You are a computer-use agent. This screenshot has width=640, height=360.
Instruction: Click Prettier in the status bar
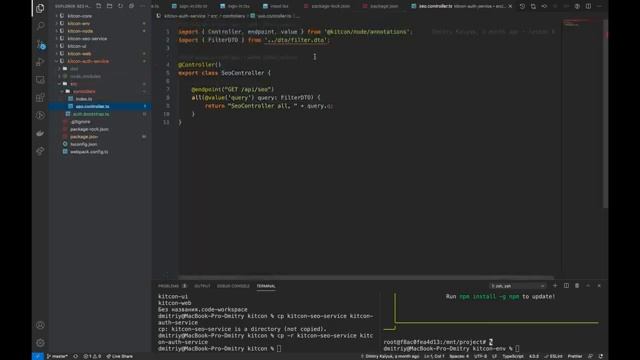click(x=574, y=356)
